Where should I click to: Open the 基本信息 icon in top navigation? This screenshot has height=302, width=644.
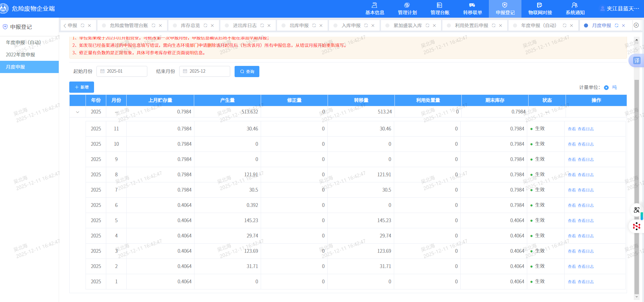[x=374, y=5]
